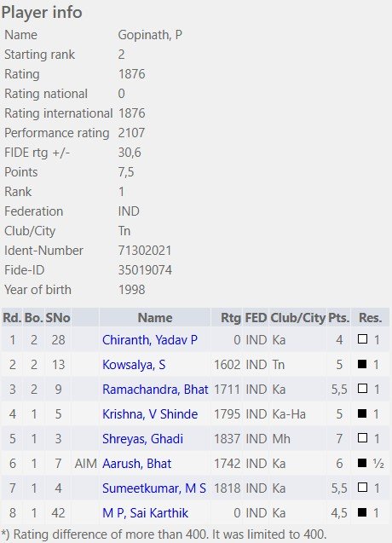The height and width of the screenshot is (543, 392).
Task: Click black piece icon in round 6
Action: [x=362, y=463]
